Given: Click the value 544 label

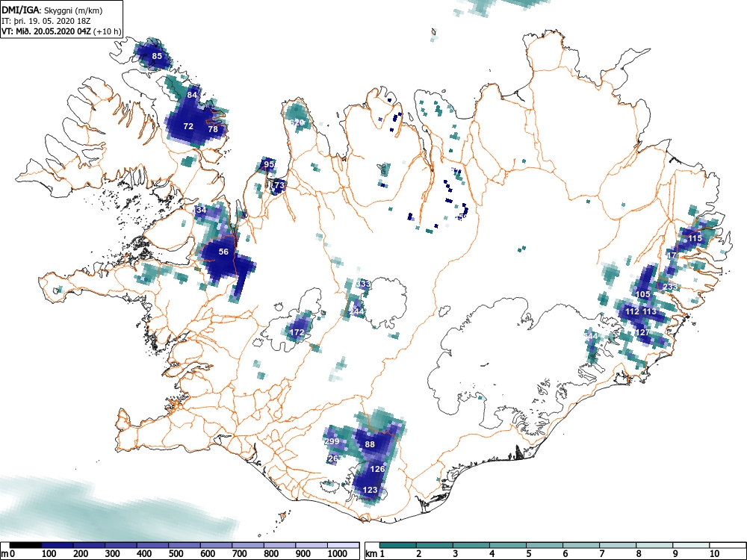Looking at the screenshot, I should click(x=590, y=336).
